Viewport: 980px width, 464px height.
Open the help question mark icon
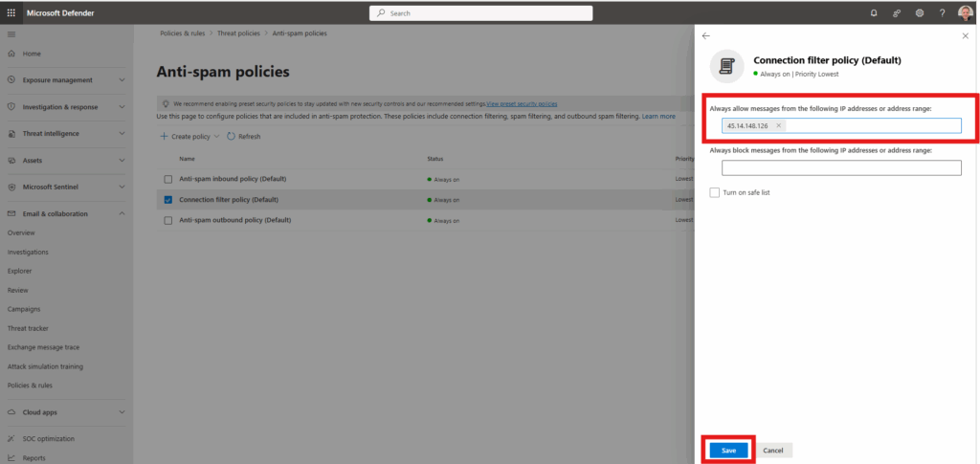tap(943, 13)
